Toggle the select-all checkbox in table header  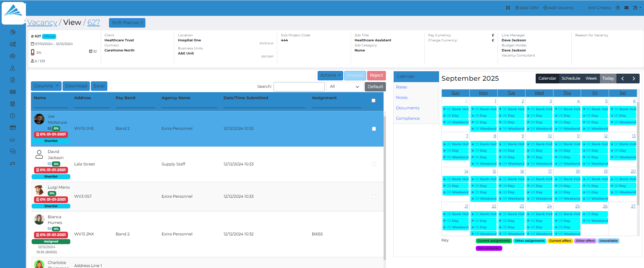(x=373, y=101)
